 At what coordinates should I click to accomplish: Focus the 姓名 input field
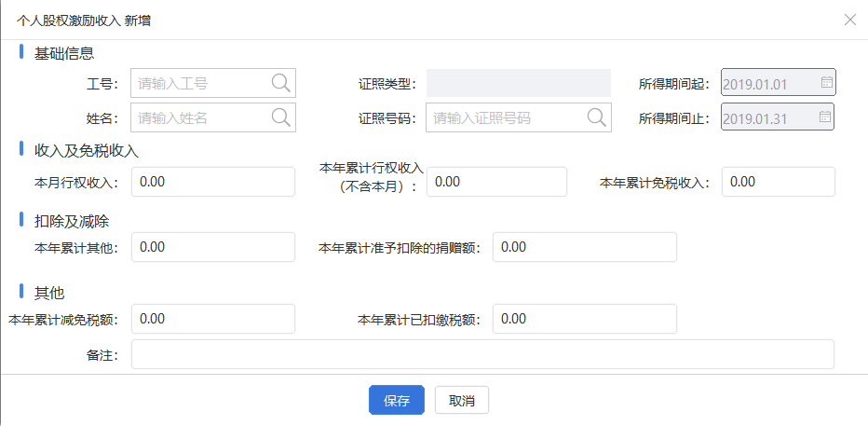pos(213,117)
